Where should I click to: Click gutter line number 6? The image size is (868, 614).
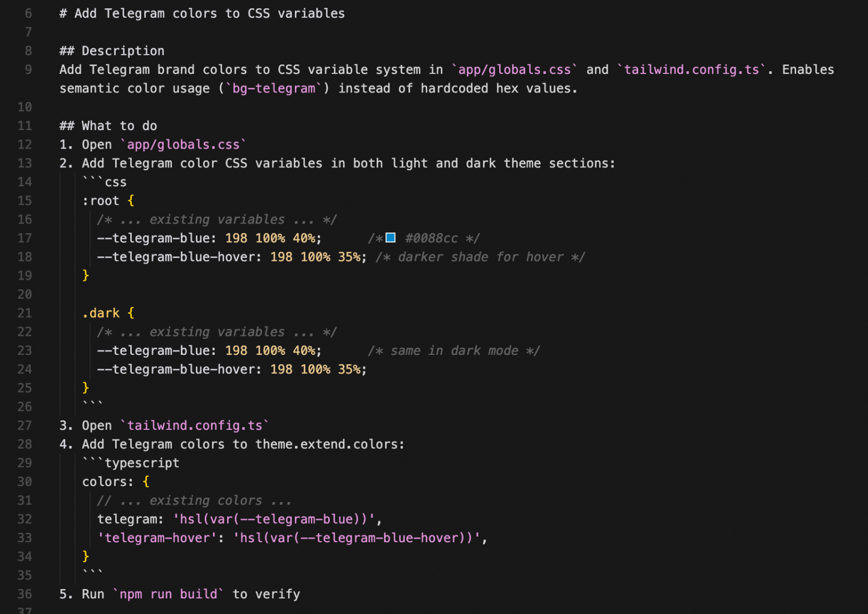tap(28, 13)
